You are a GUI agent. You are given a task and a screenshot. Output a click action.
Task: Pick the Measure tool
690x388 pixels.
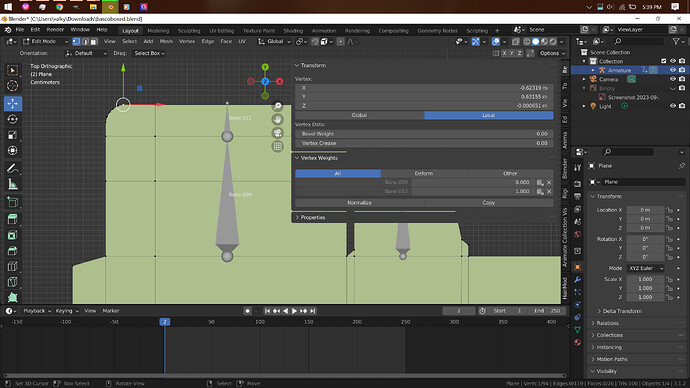[12, 184]
